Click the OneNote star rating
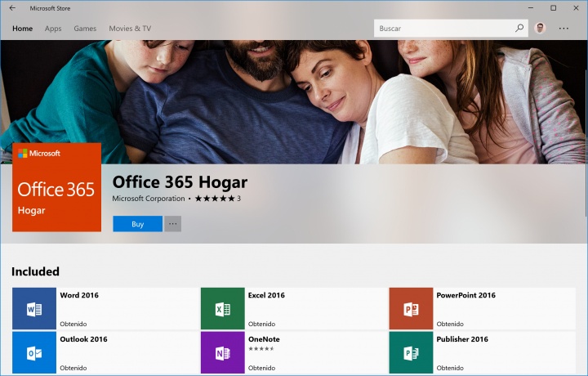The width and height of the screenshot is (588, 376). click(261, 348)
